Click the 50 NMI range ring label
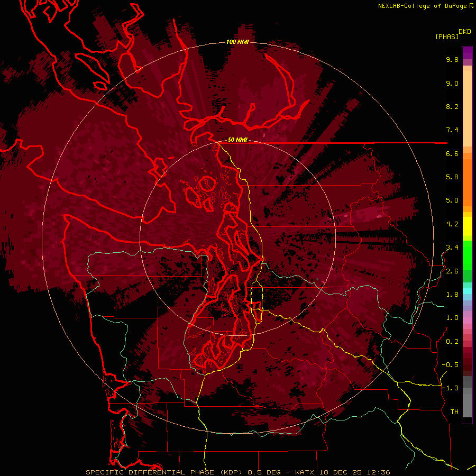The height and width of the screenshot is (476, 476). point(237,140)
